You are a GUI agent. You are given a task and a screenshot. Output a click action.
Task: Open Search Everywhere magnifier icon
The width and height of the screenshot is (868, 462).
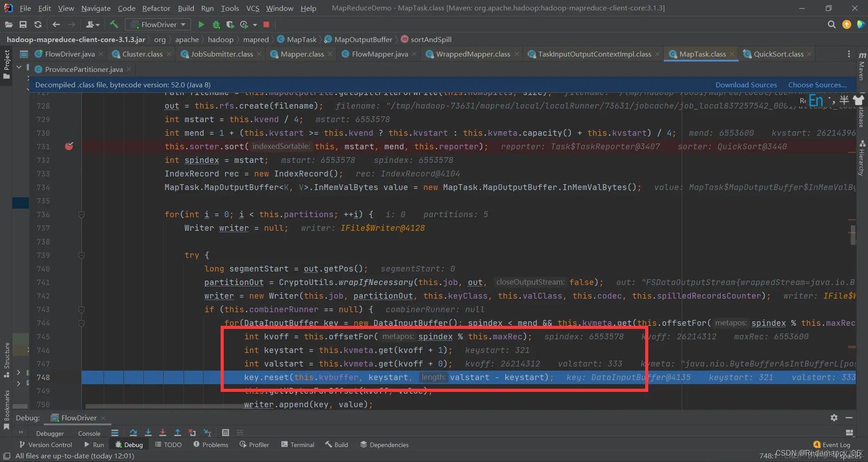click(831, 24)
